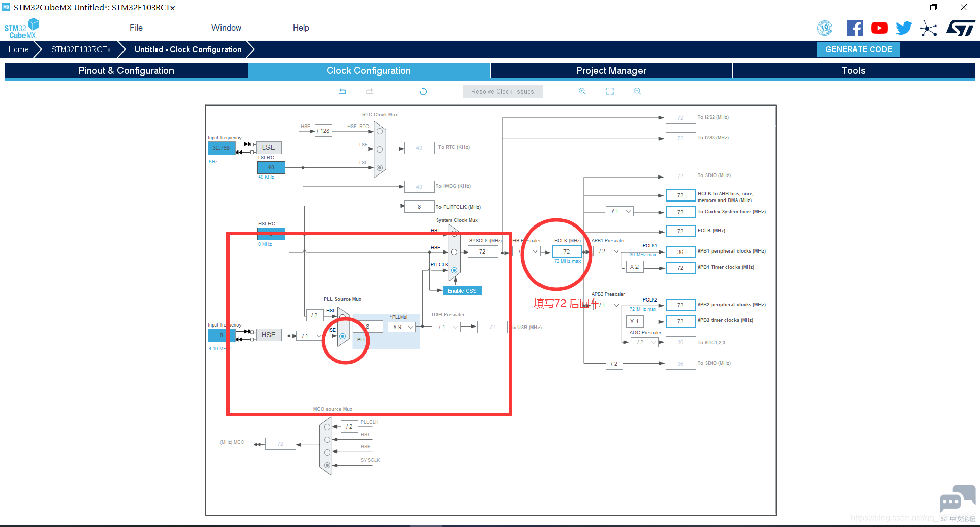Select SYSCLK in the MCO source Mux
Screen dimensions: 980x527
click(327, 465)
